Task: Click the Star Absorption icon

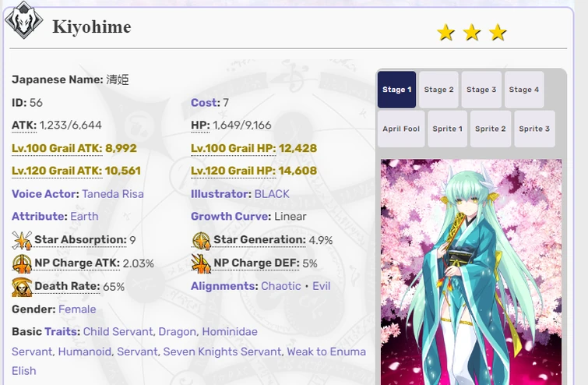Action: pyautogui.click(x=22, y=240)
